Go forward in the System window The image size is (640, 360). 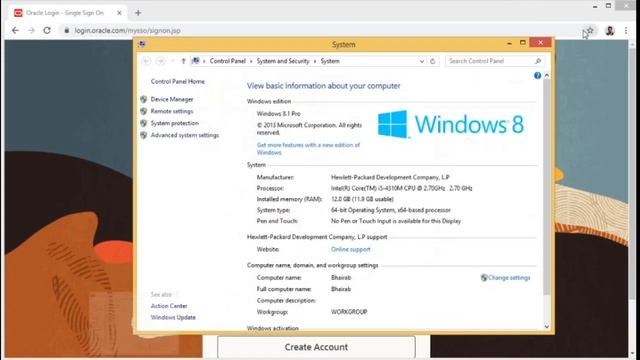[160, 61]
